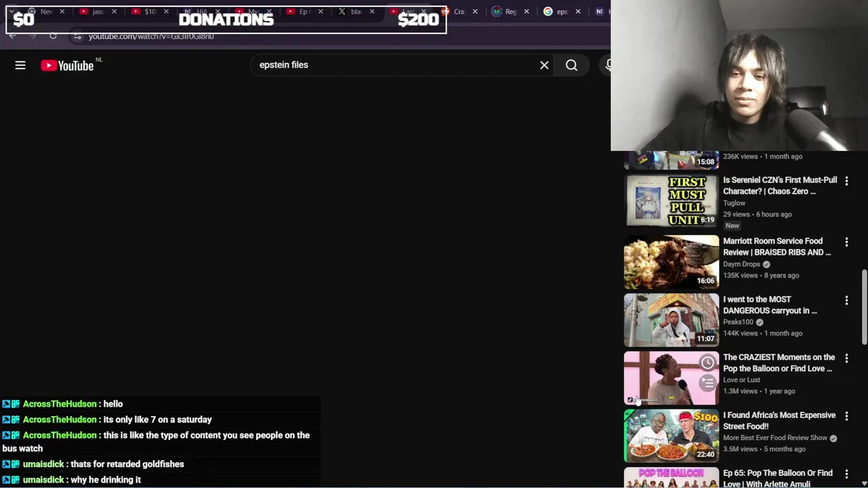Open the Ep 65 Pop The Balloon thumbnail
Viewport: 868px width, 488px height.
[671, 477]
